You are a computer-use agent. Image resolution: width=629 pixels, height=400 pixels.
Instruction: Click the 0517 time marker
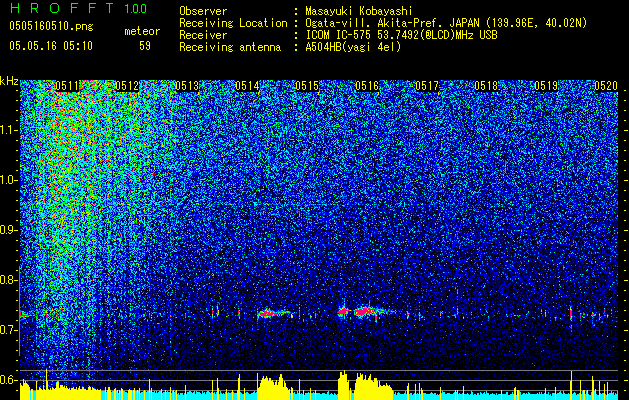click(x=427, y=86)
